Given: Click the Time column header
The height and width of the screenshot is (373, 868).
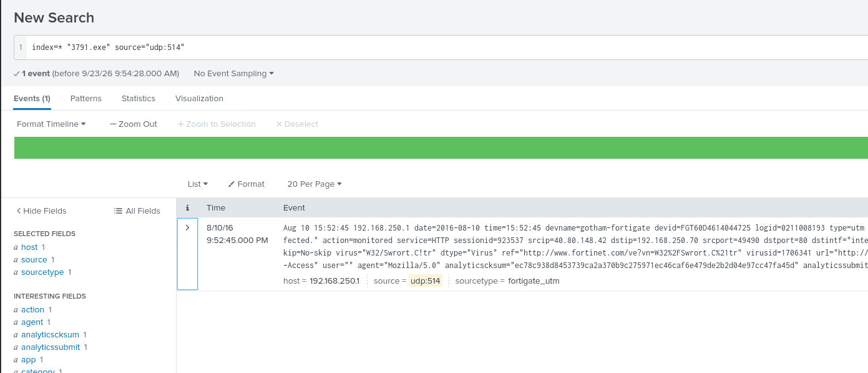Looking at the screenshot, I should pos(216,207).
